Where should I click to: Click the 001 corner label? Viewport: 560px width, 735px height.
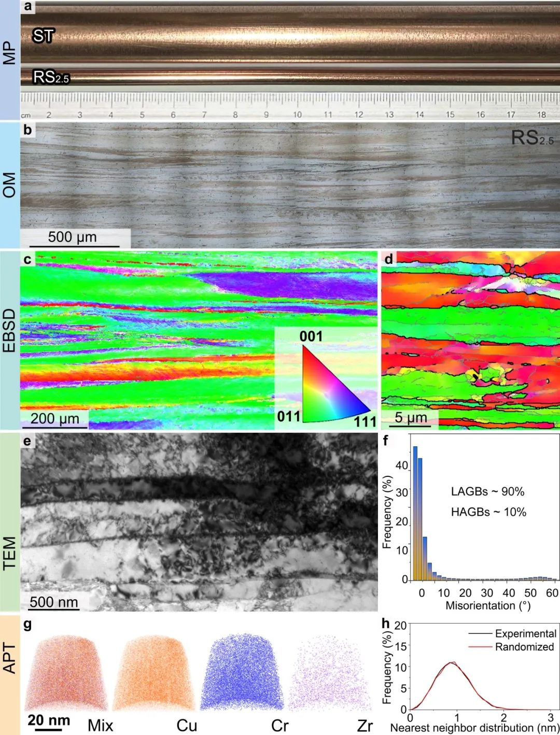(x=311, y=337)
